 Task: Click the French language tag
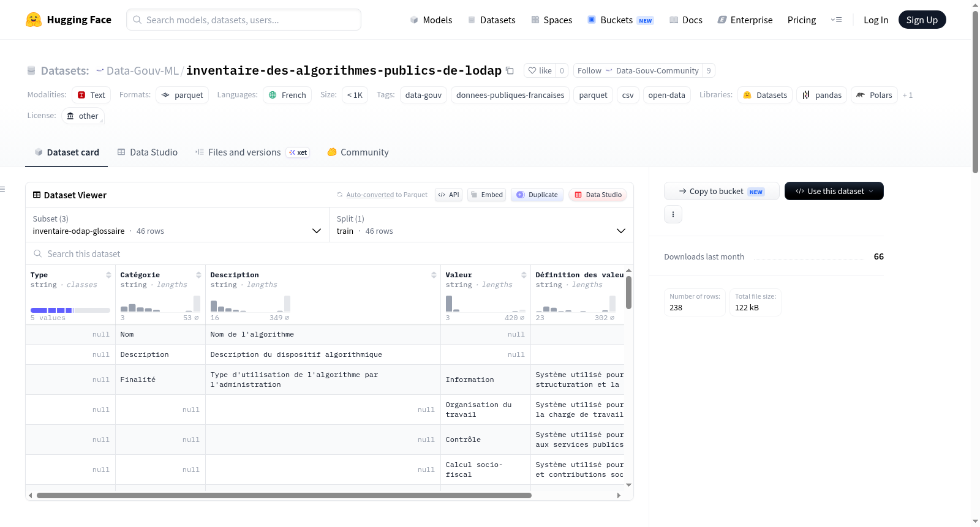click(x=287, y=95)
